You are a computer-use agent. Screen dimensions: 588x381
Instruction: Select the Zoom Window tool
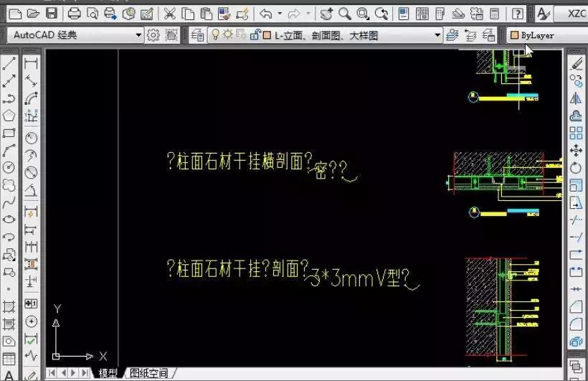pyautogui.click(x=363, y=14)
